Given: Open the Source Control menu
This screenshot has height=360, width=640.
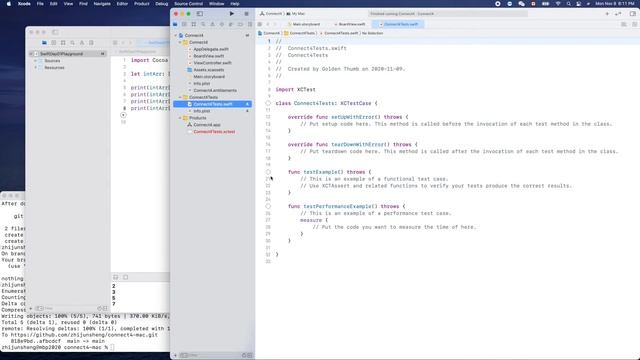Looking at the screenshot, I should pyautogui.click(x=189, y=4).
